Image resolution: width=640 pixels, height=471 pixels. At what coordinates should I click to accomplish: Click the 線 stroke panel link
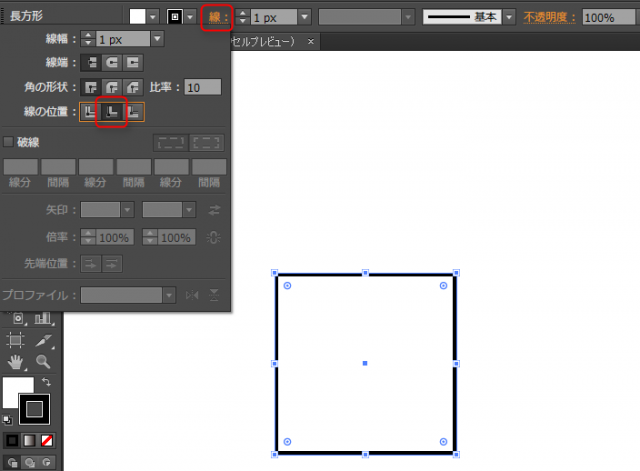[x=215, y=17]
